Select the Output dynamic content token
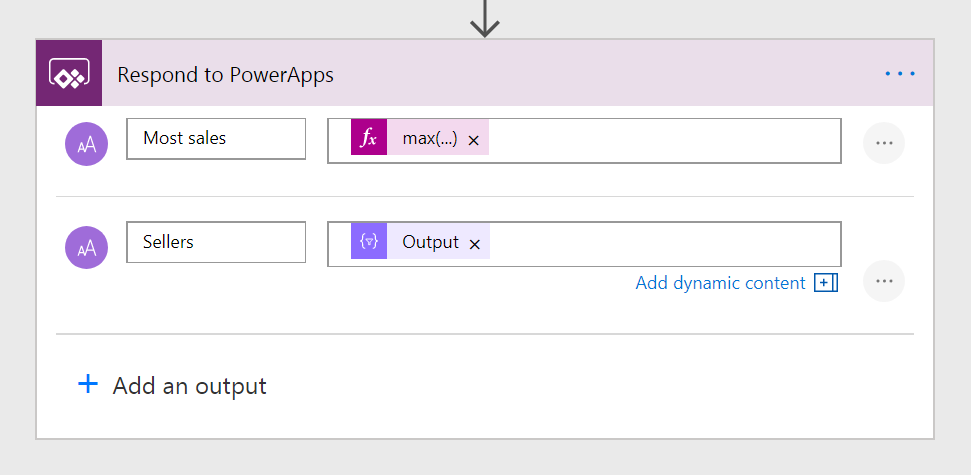The image size is (971, 475). (430, 242)
